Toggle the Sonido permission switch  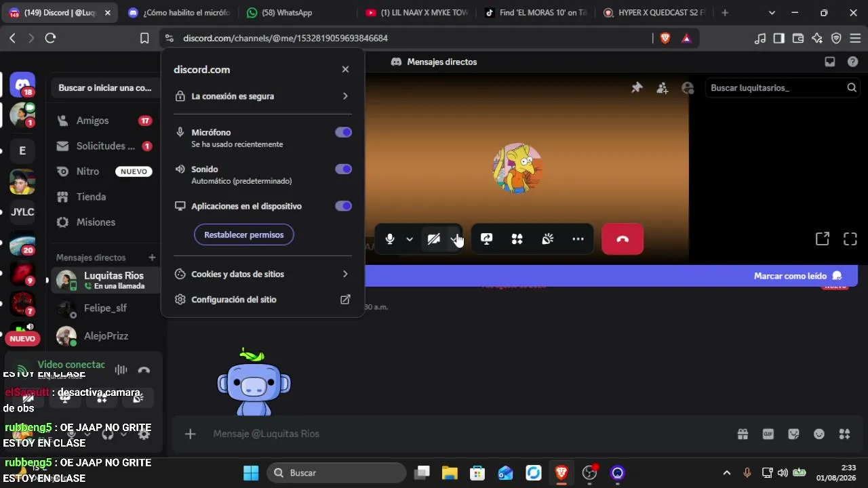(x=344, y=169)
